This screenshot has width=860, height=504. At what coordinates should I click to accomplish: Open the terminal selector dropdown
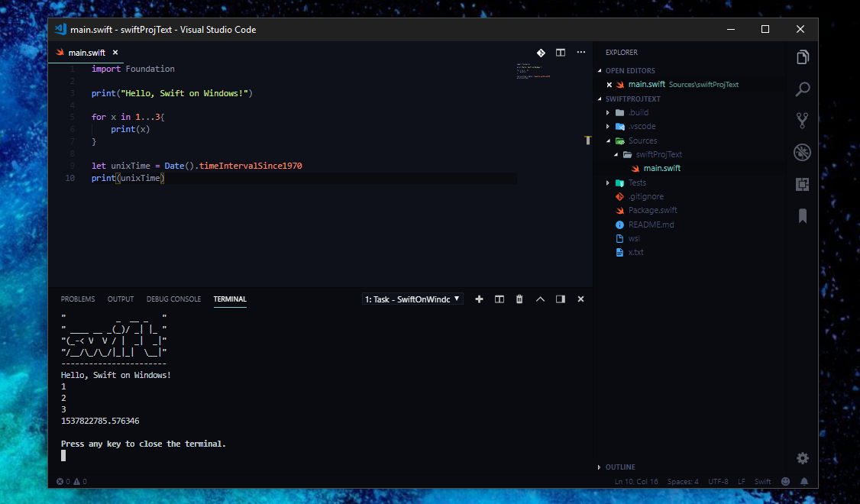412,299
